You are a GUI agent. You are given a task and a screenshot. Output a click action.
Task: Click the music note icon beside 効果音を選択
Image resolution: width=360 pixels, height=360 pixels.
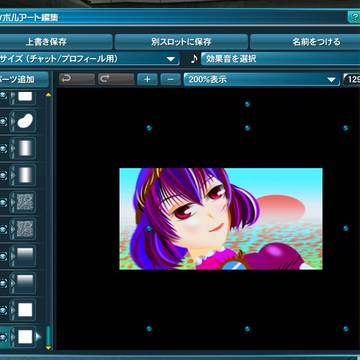point(194,59)
